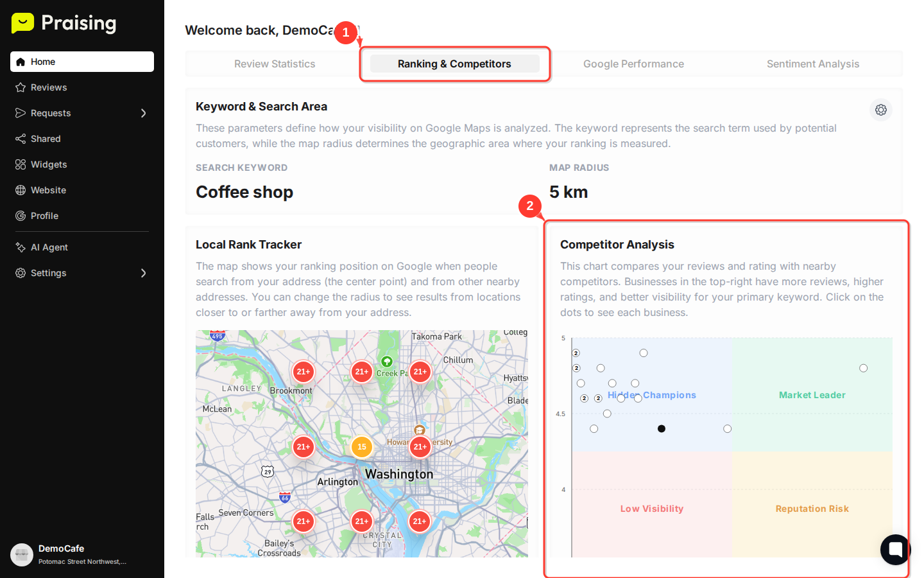This screenshot has width=924, height=578.
Task: Open the chat bubble widget
Action: [895, 549]
